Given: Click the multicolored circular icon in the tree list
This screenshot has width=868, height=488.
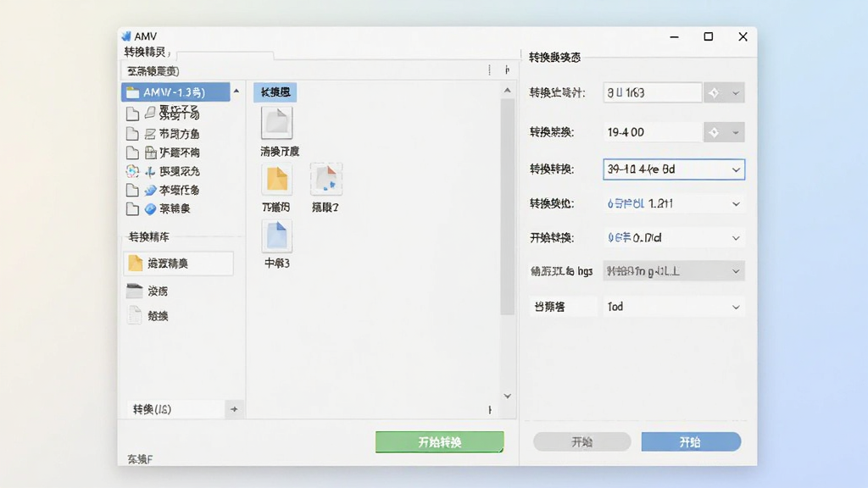Looking at the screenshot, I should pyautogui.click(x=132, y=171).
